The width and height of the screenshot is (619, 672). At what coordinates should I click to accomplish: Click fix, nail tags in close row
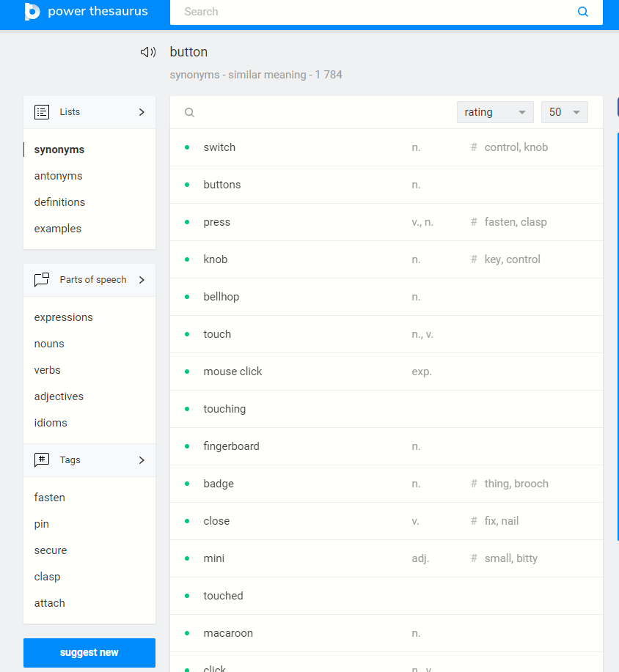coord(502,521)
